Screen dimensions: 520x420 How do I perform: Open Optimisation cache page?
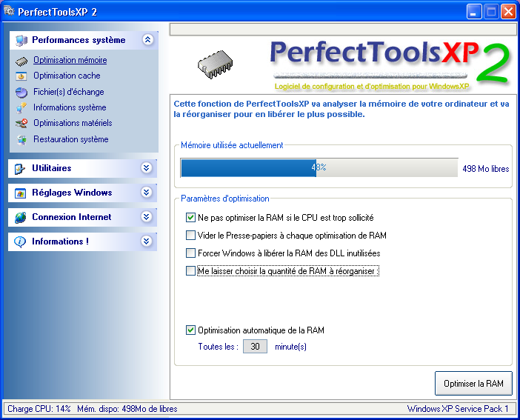point(67,76)
